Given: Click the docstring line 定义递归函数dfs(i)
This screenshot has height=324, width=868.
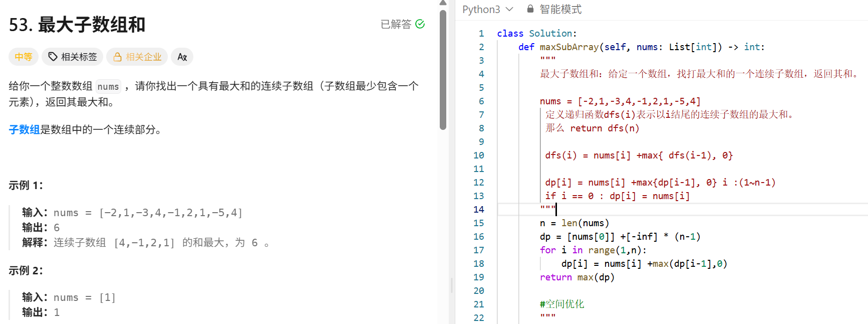Looking at the screenshot, I should (670, 115).
